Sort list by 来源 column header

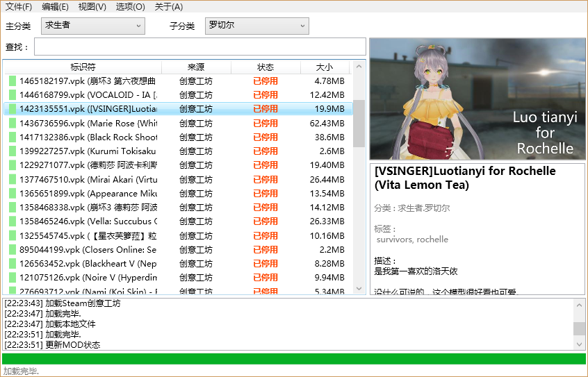[x=196, y=67]
